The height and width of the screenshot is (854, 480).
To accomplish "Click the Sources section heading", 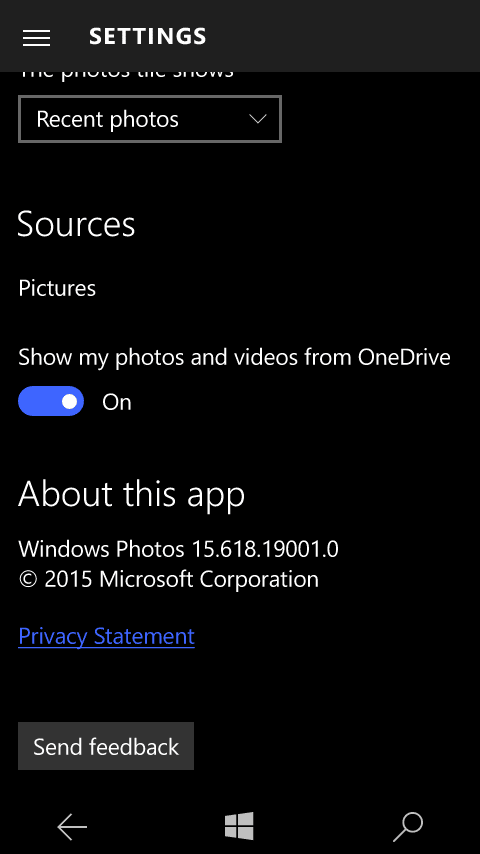I will coord(76,224).
